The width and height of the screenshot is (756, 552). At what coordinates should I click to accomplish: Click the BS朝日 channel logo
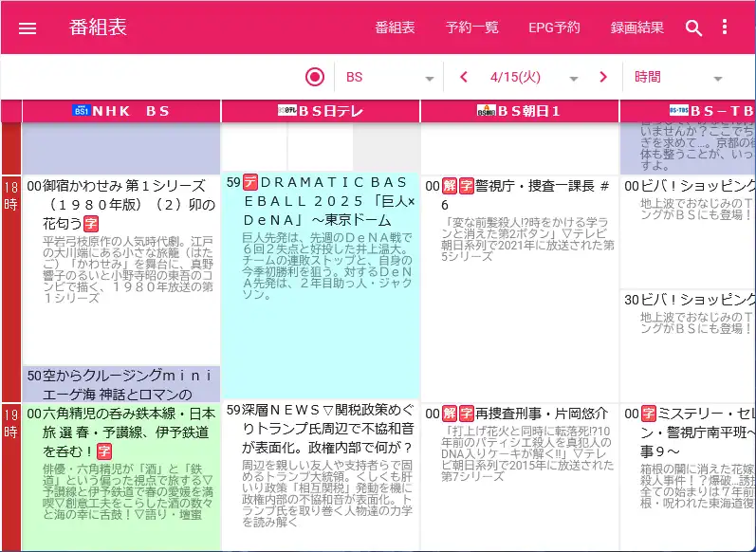point(486,110)
